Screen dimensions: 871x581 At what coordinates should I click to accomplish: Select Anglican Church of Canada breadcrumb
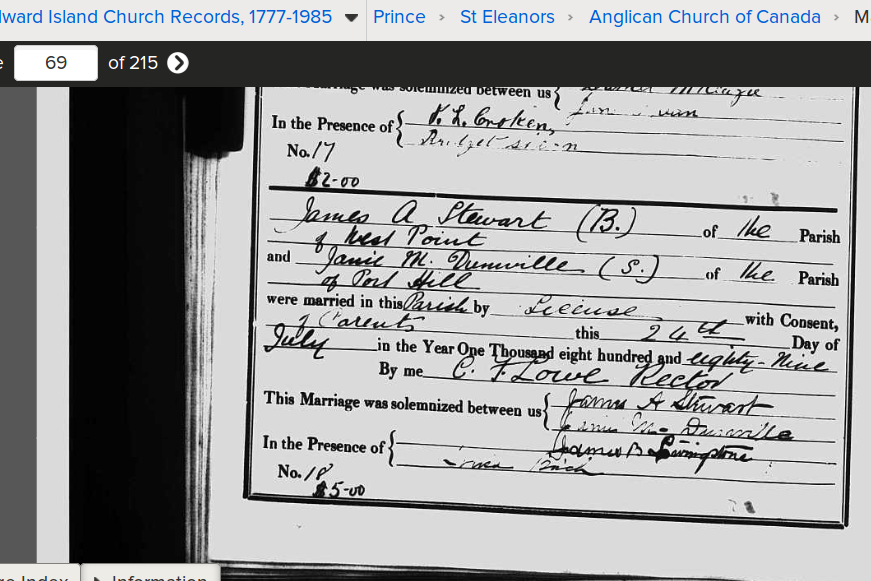point(704,17)
